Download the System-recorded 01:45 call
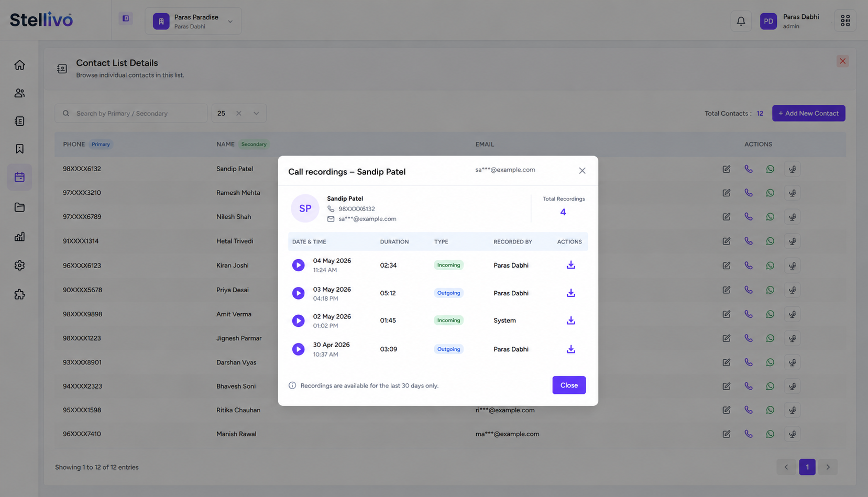 [x=570, y=321]
